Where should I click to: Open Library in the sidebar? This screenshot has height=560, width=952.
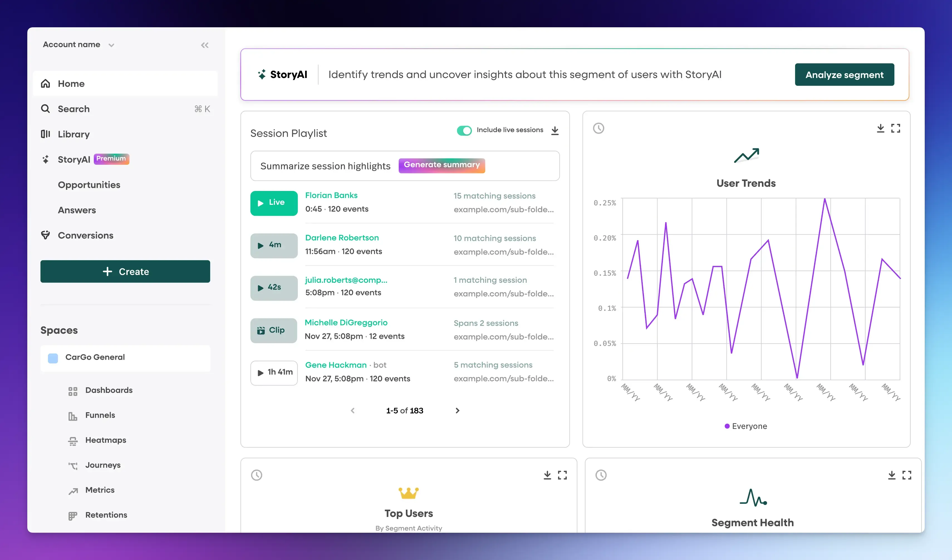coord(74,134)
